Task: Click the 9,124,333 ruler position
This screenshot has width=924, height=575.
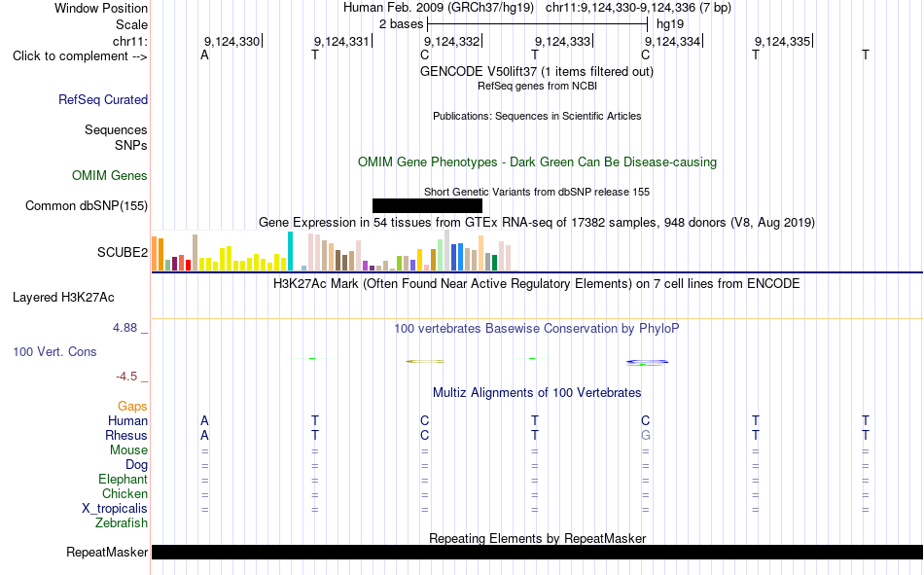Action: tap(563, 41)
